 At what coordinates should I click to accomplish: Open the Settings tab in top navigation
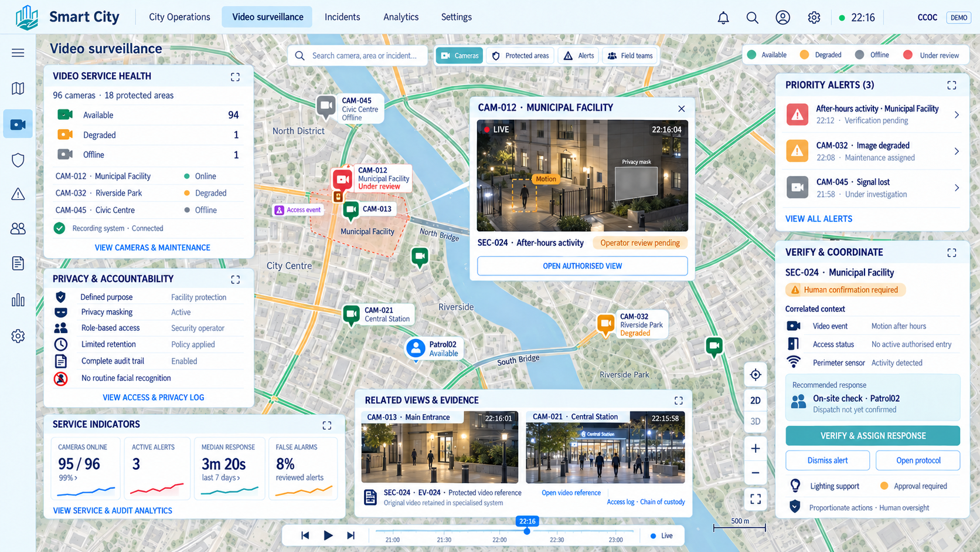pos(457,17)
